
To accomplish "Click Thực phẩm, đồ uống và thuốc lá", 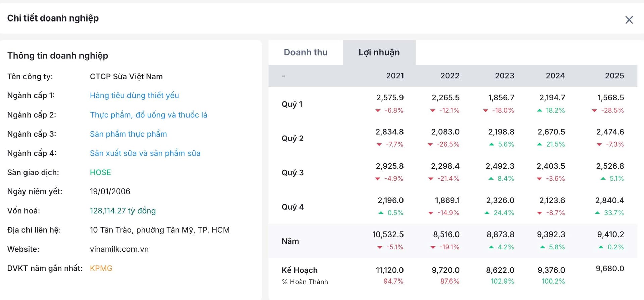I will [x=148, y=115].
